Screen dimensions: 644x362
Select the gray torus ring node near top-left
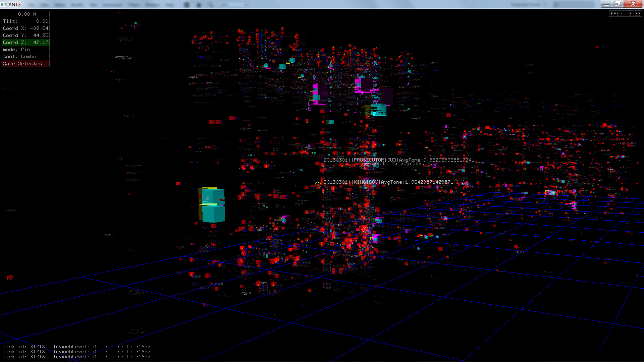point(123,58)
